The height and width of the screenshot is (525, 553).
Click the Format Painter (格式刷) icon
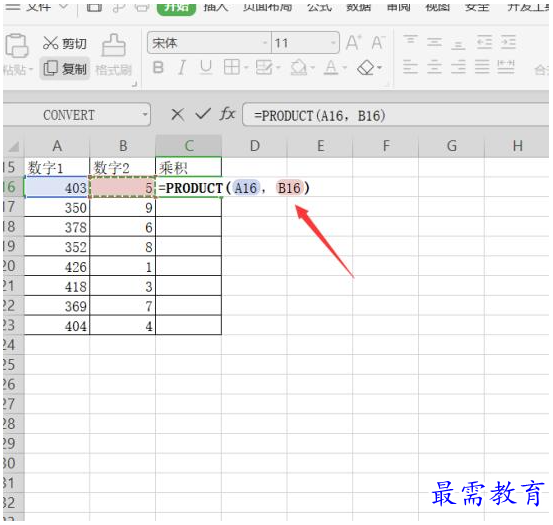[x=114, y=45]
